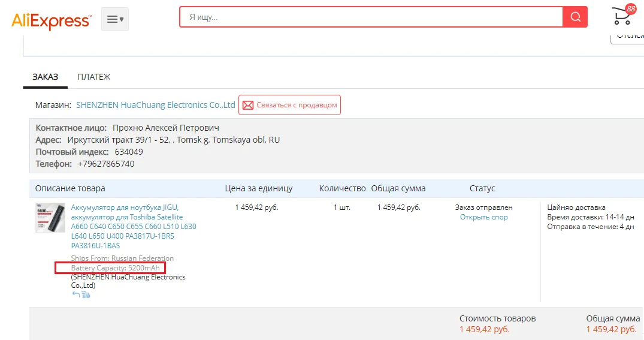
Task: Click 'Стоимость товаров' total price 1 459,42 руб.
Action: coord(485,329)
